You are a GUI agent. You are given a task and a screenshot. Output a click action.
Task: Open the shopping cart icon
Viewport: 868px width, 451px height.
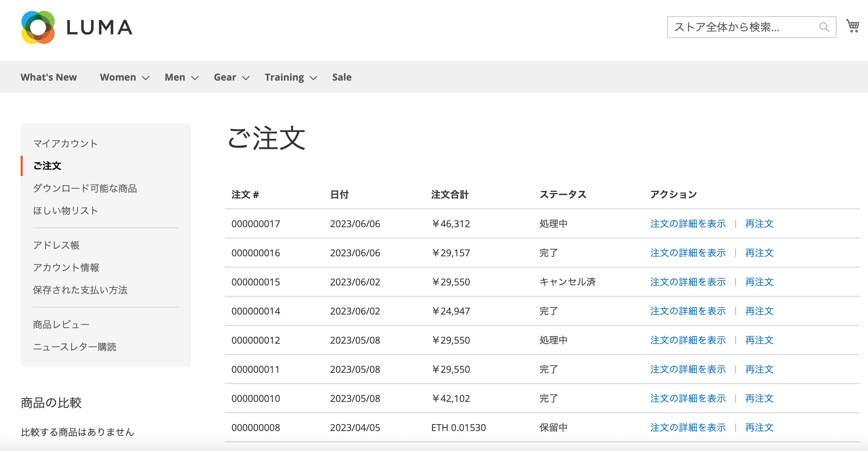(x=852, y=25)
